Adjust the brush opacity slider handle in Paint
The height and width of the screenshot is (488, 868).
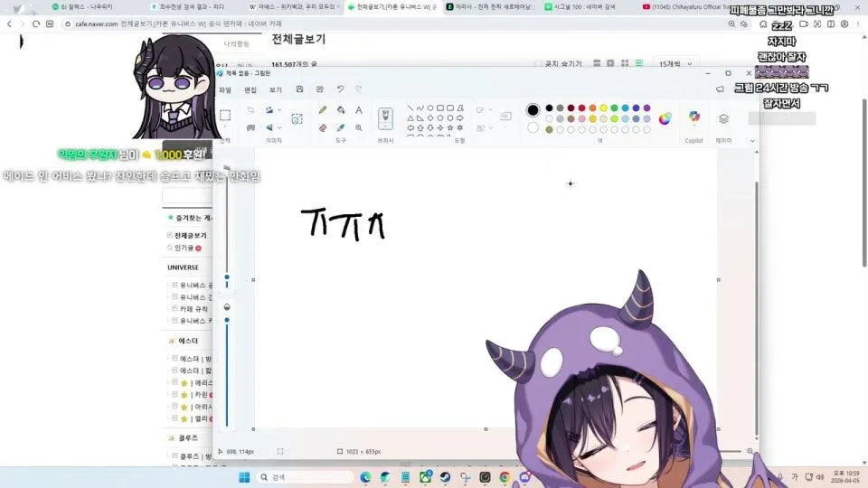click(x=227, y=320)
